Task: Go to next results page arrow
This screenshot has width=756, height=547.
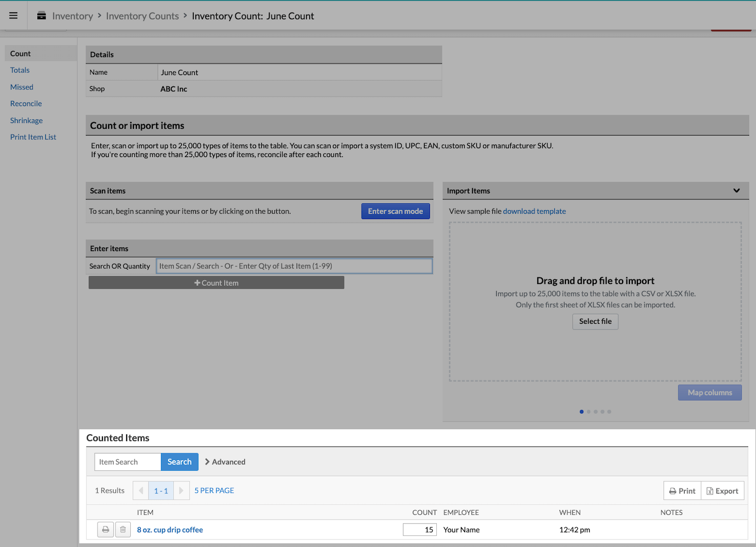Action: point(182,491)
